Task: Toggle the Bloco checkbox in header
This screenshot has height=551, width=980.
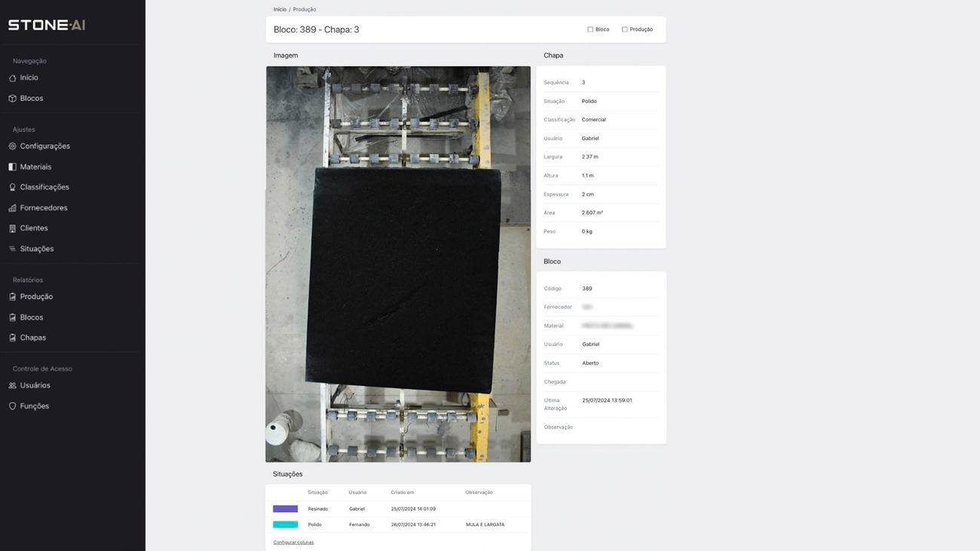Action: click(590, 29)
